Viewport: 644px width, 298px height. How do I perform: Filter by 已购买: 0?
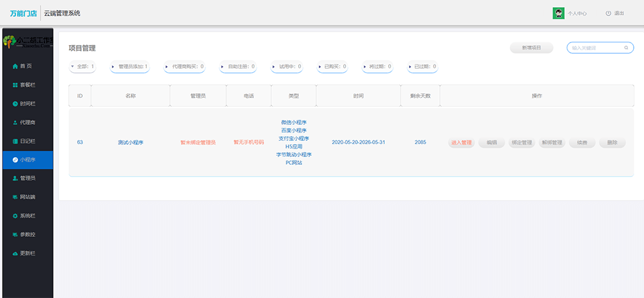(x=332, y=66)
